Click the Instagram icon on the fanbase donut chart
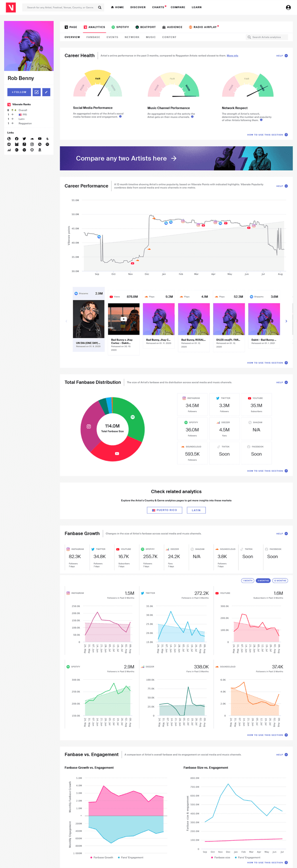 (89, 426)
